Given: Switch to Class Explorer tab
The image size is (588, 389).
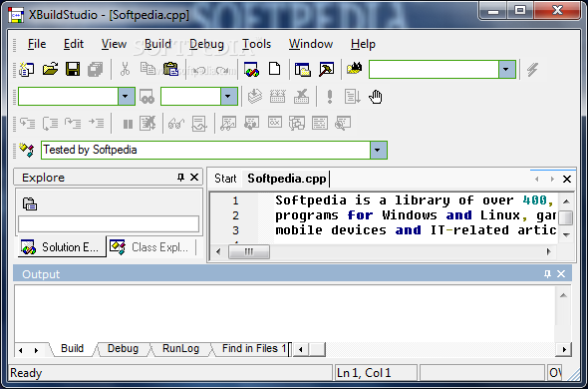Looking at the screenshot, I should pos(151,247).
